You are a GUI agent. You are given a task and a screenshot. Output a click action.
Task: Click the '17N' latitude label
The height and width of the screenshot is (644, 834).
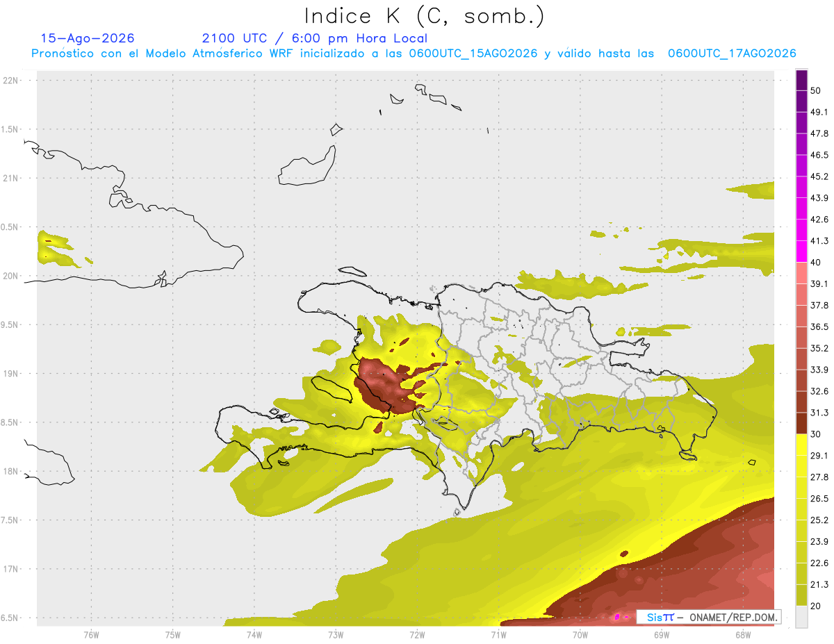click(x=11, y=569)
